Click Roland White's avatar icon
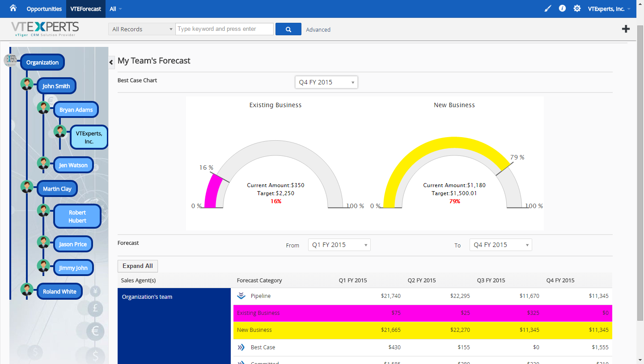This screenshot has height=364, width=644. [x=27, y=289]
